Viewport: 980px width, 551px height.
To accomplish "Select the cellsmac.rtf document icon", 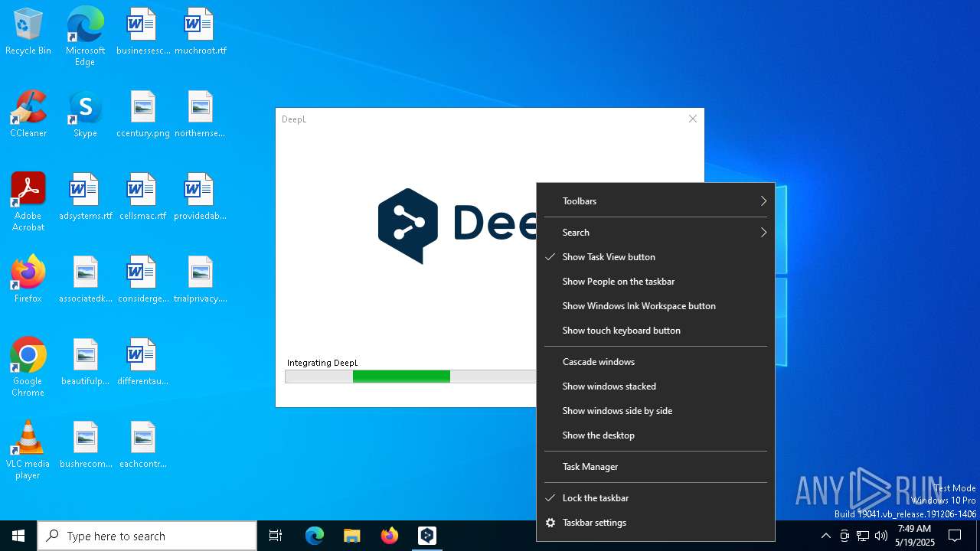I will tap(142, 197).
